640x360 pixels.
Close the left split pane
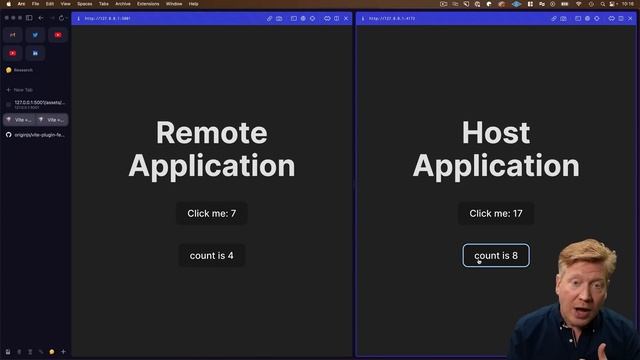pyautogui.click(x=346, y=18)
